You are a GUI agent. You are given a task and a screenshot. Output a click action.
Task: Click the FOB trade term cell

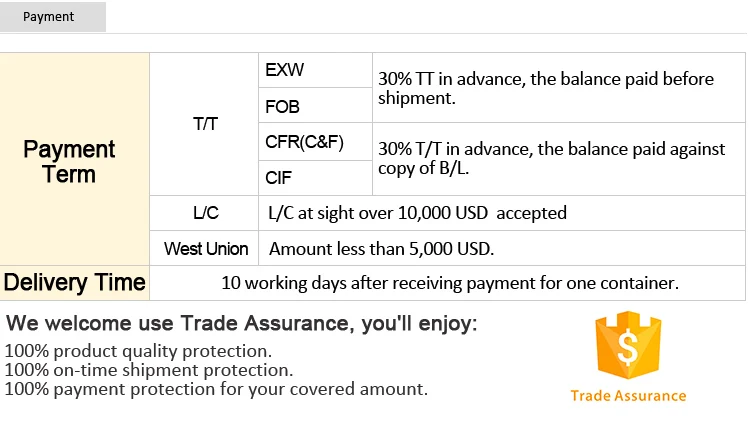coord(283,107)
